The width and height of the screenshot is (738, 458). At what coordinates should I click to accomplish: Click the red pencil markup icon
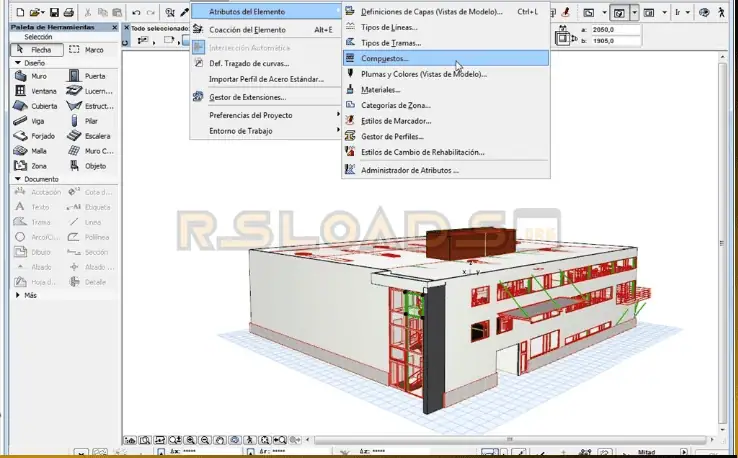565,12
